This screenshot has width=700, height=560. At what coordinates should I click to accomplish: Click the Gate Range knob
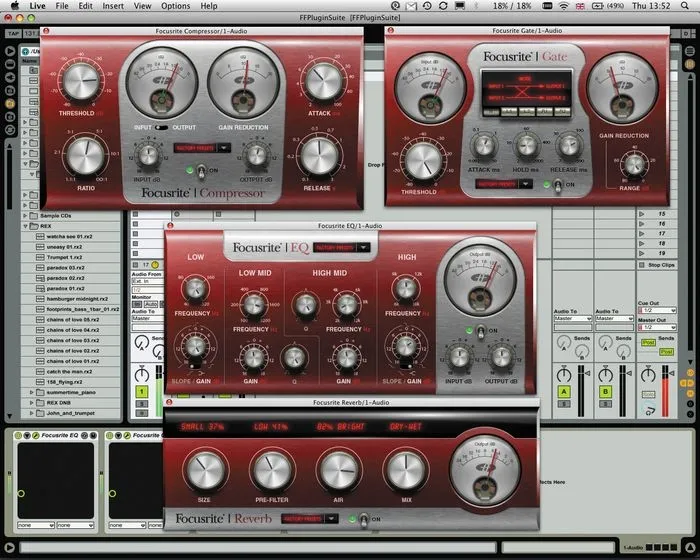pos(633,164)
